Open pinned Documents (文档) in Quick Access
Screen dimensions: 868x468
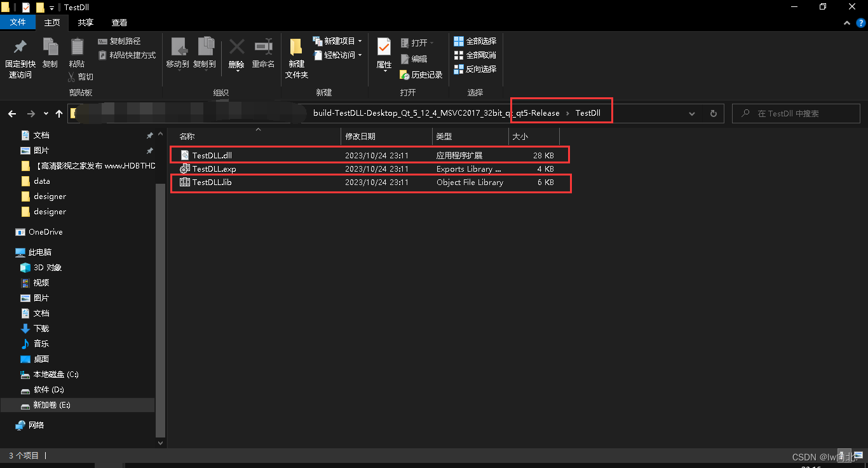pyautogui.click(x=41, y=135)
